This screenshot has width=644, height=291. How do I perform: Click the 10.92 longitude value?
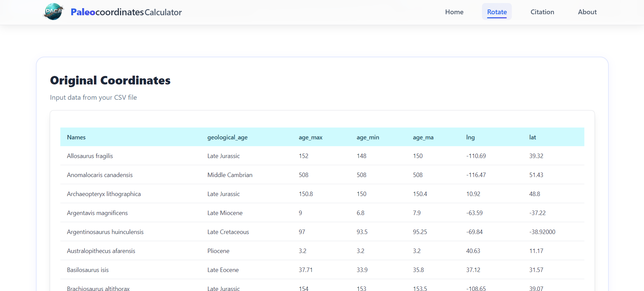[x=473, y=194]
